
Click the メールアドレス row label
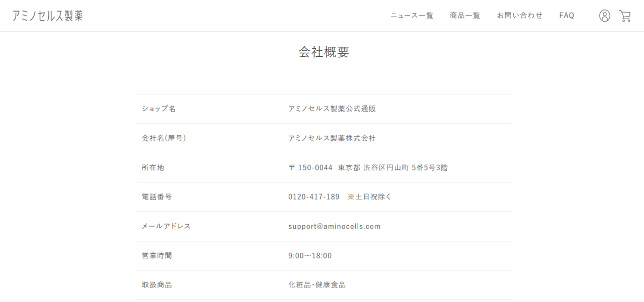(166, 226)
